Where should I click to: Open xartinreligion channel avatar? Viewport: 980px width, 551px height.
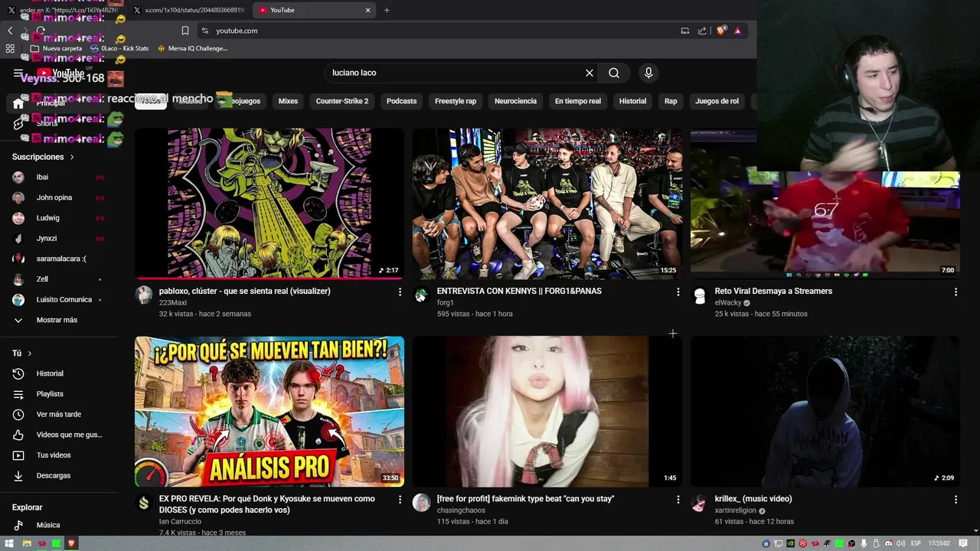699,503
